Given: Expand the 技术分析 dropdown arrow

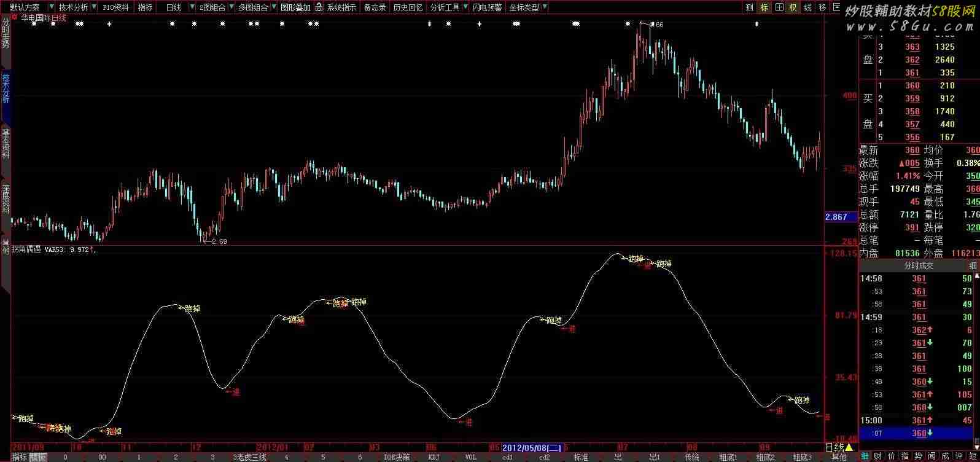Looking at the screenshot, I should 94,7.
